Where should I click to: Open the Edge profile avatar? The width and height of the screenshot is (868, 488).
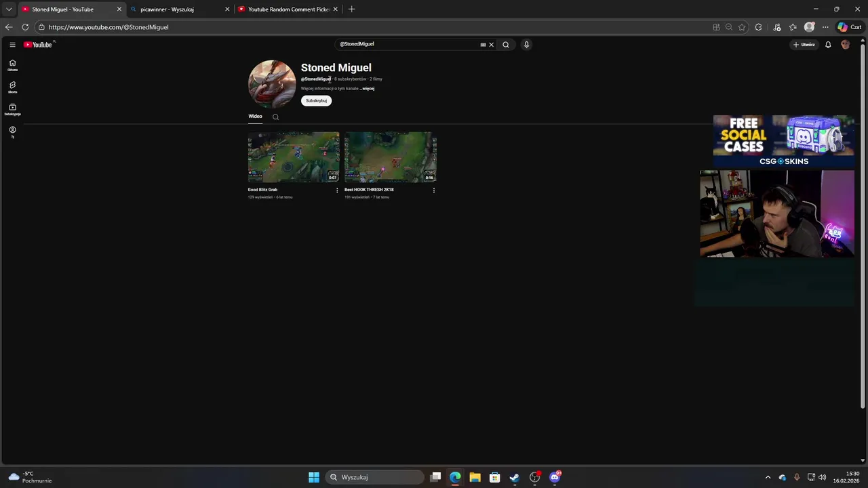809,27
